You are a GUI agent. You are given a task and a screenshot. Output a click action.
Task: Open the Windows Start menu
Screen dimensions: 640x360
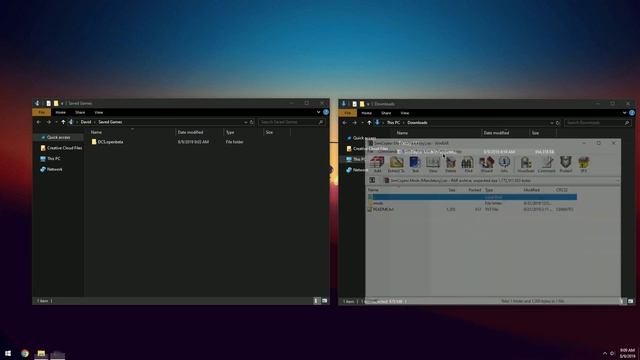click(8, 353)
